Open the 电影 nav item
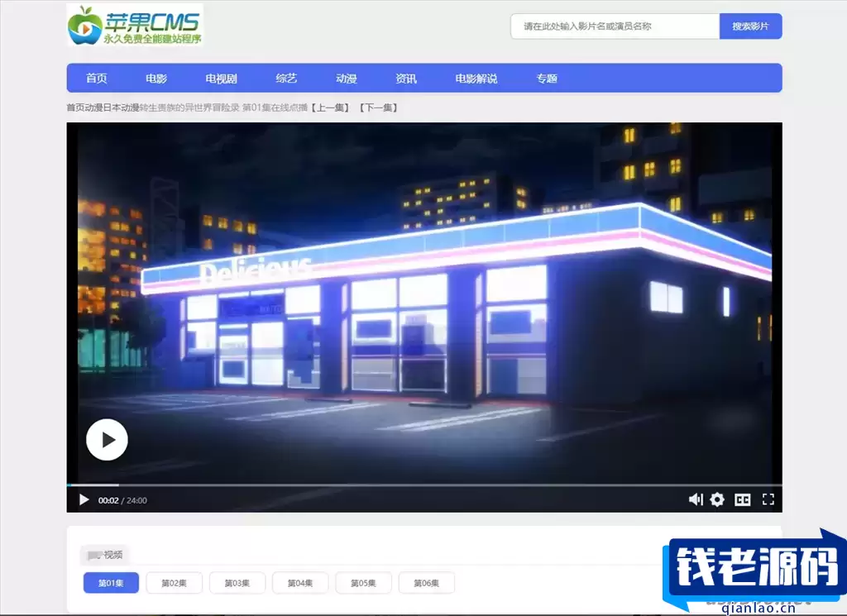The height and width of the screenshot is (616, 847). [x=156, y=79]
